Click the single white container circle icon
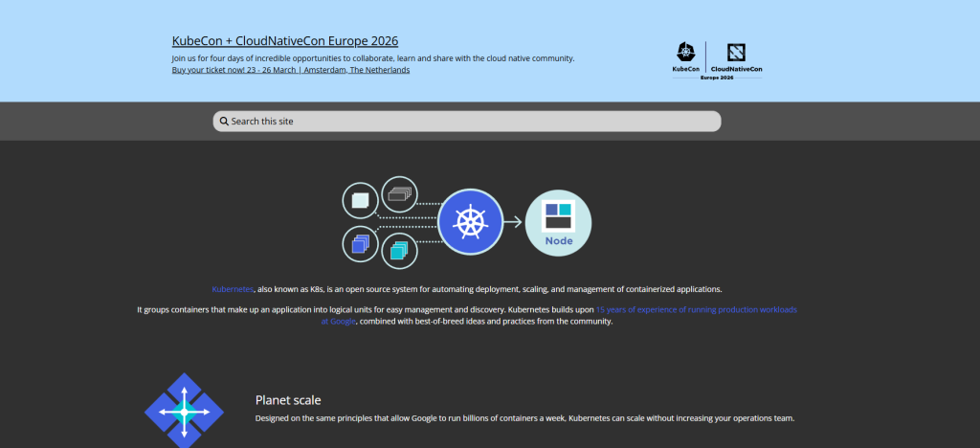Screen dimensions: 980x448 pyautogui.click(x=361, y=201)
